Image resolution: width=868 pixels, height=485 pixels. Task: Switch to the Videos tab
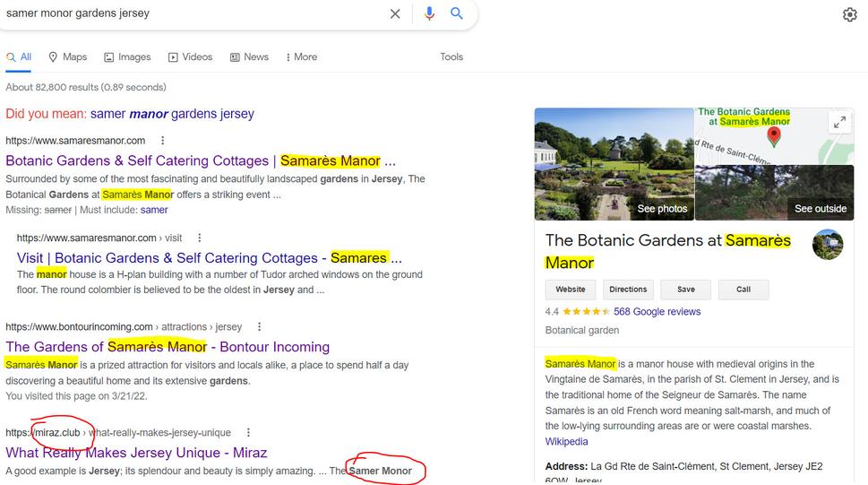(x=191, y=57)
